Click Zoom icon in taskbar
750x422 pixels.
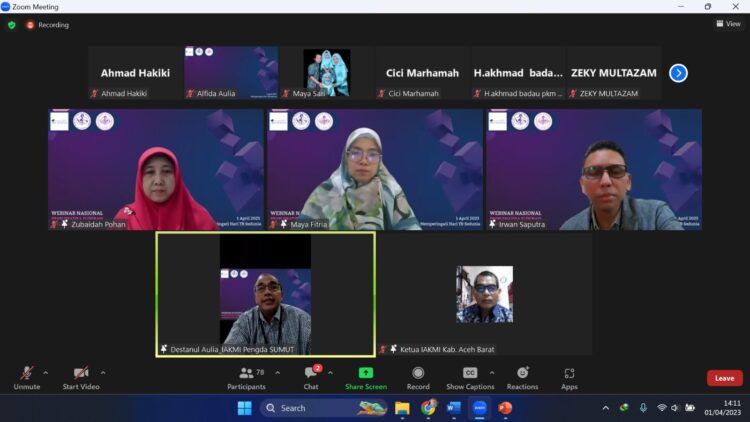[x=479, y=408]
